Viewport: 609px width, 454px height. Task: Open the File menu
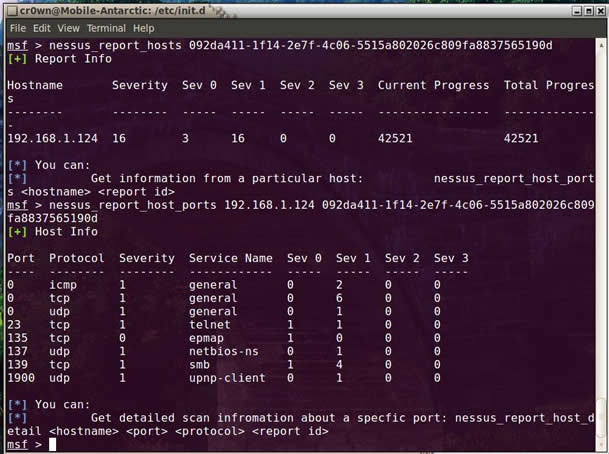18,28
